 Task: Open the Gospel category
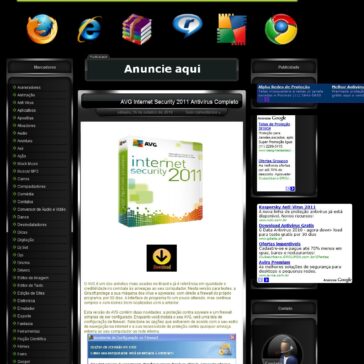click(23, 362)
